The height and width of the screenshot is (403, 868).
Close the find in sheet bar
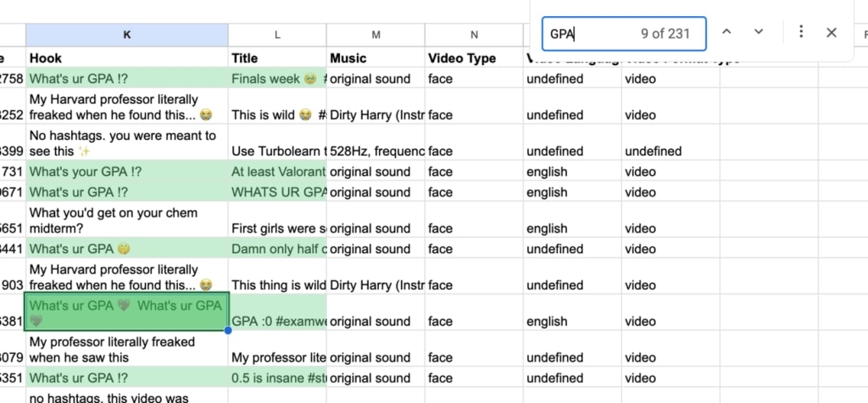coord(832,32)
